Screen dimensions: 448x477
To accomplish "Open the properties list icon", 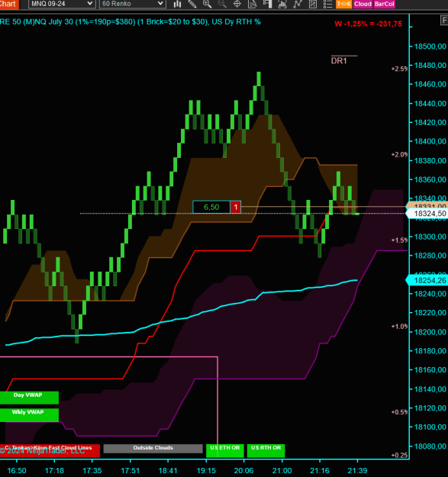I will [x=327, y=4].
